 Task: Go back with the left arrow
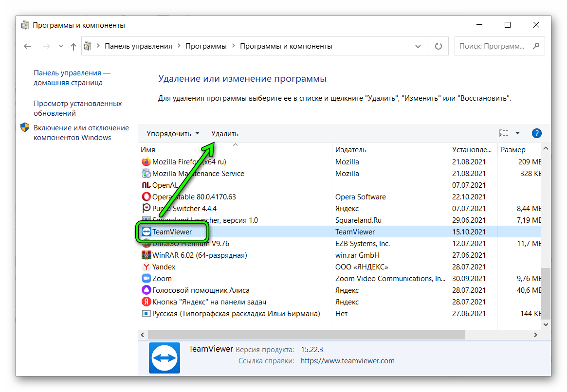click(27, 46)
